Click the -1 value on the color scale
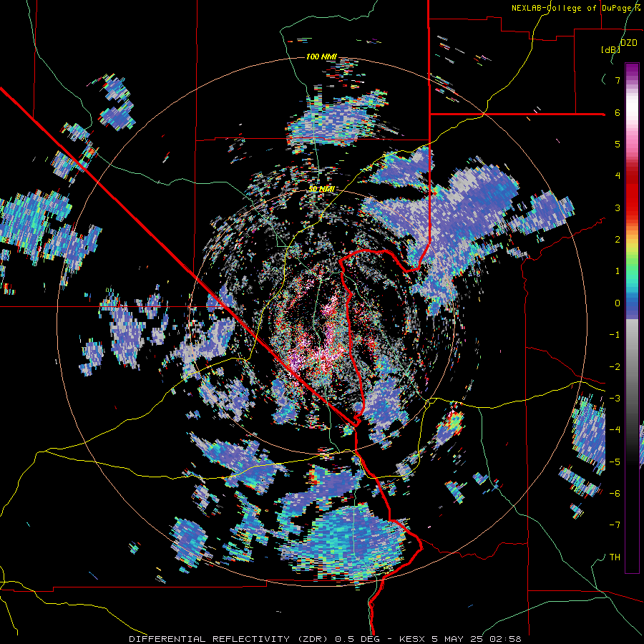Image resolution: width=644 pixels, height=644 pixels. pos(615,335)
